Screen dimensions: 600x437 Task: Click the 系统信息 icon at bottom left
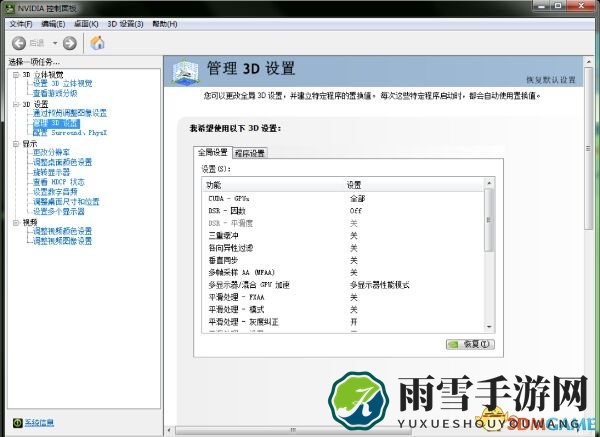point(18,422)
